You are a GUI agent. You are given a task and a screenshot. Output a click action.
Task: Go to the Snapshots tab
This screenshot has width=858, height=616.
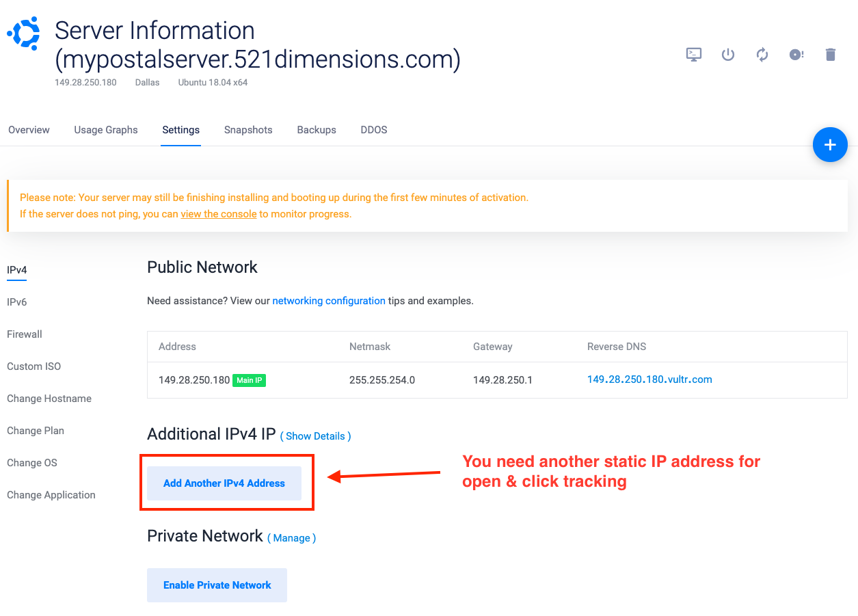[248, 130]
